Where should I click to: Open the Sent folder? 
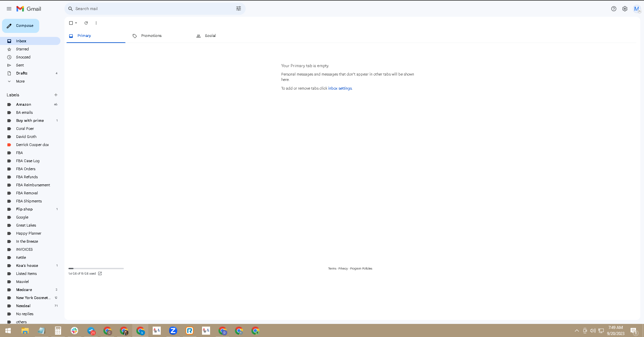click(x=30, y=65)
